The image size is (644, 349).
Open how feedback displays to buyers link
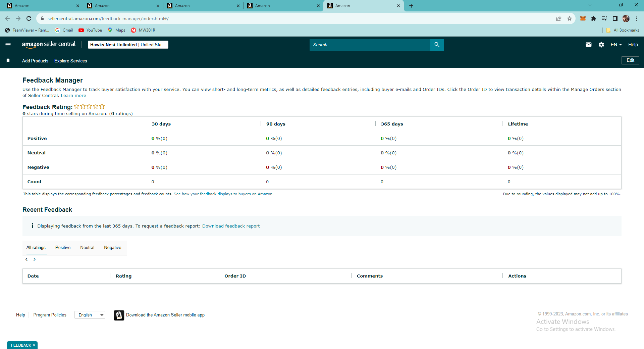click(x=223, y=194)
